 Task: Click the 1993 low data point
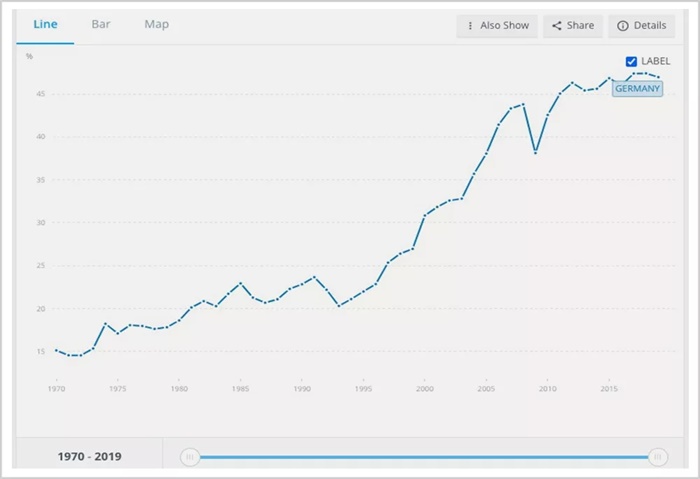[x=338, y=305]
